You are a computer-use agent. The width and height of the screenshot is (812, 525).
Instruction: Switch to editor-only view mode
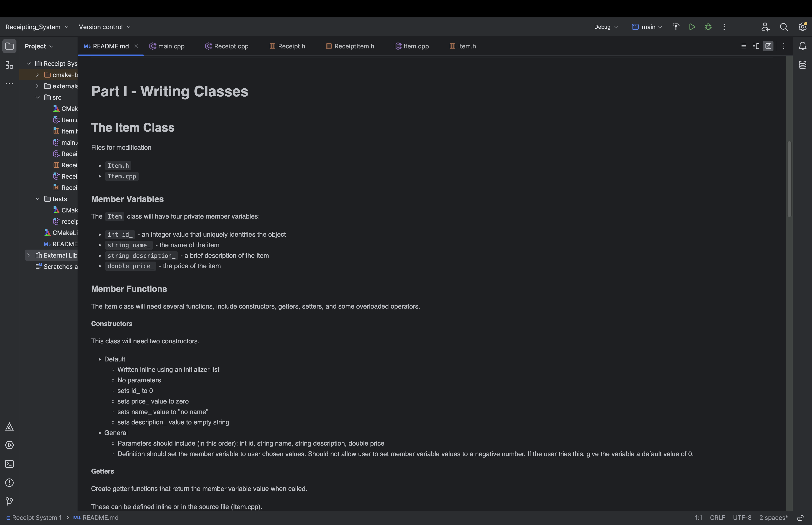(x=744, y=46)
